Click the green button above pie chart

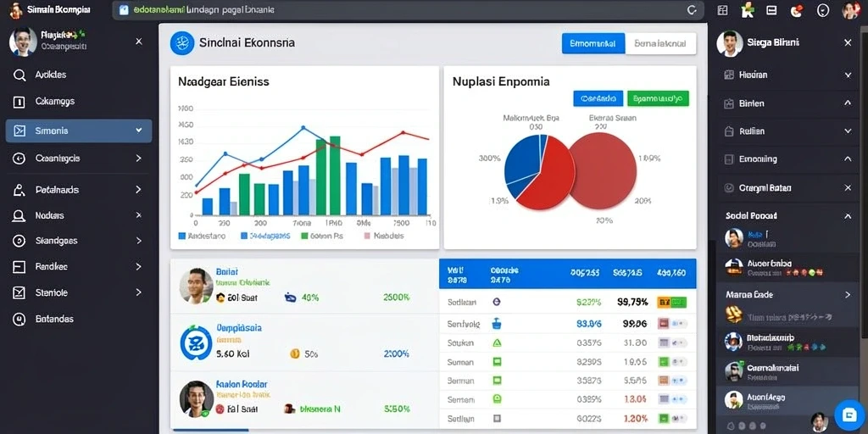click(x=658, y=98)
